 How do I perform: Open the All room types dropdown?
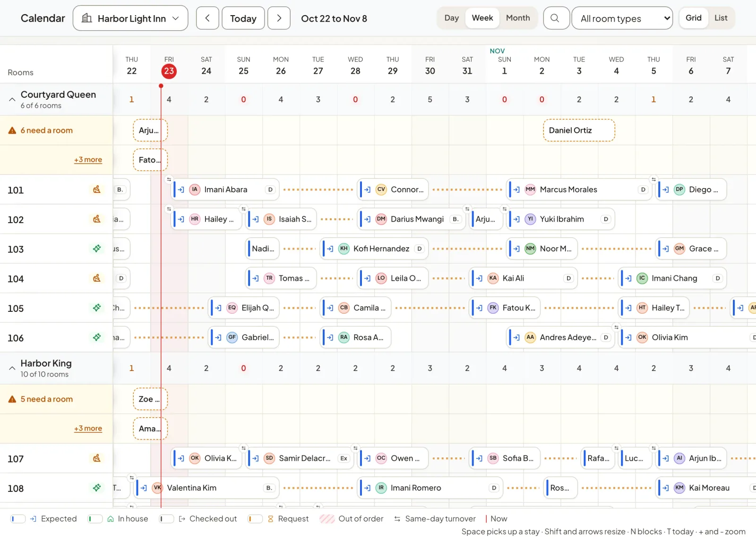click(x=622, y=18)
